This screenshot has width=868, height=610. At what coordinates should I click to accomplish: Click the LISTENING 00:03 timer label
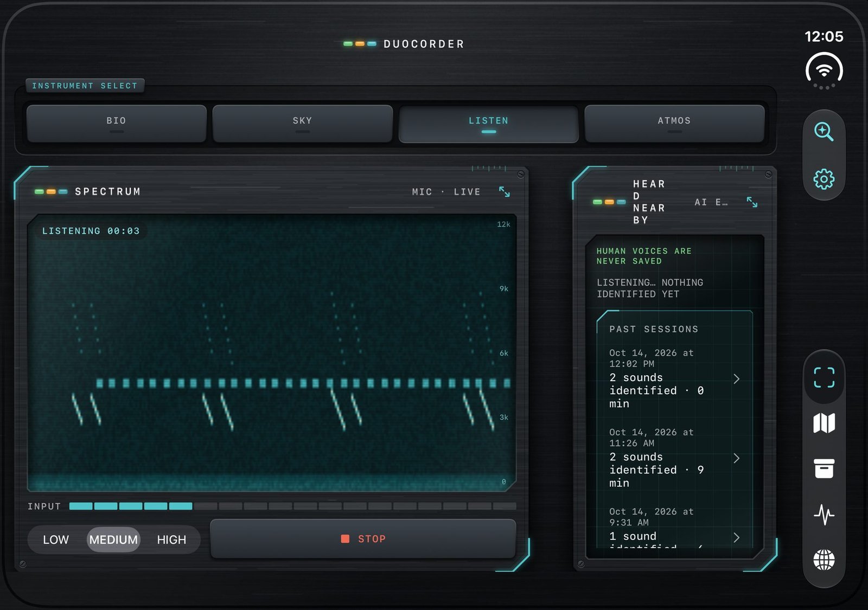point(91,231)
